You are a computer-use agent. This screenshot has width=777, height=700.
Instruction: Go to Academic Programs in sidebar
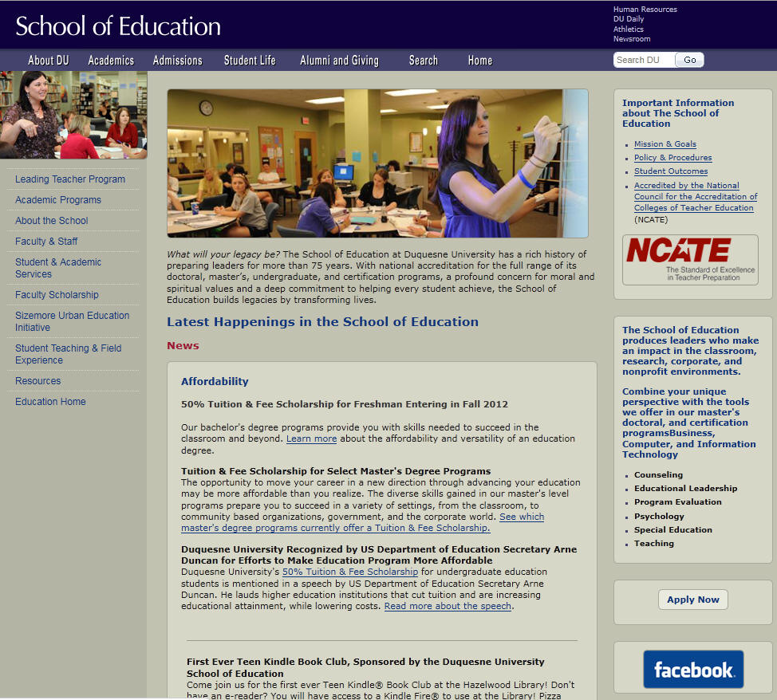point(58,199)
